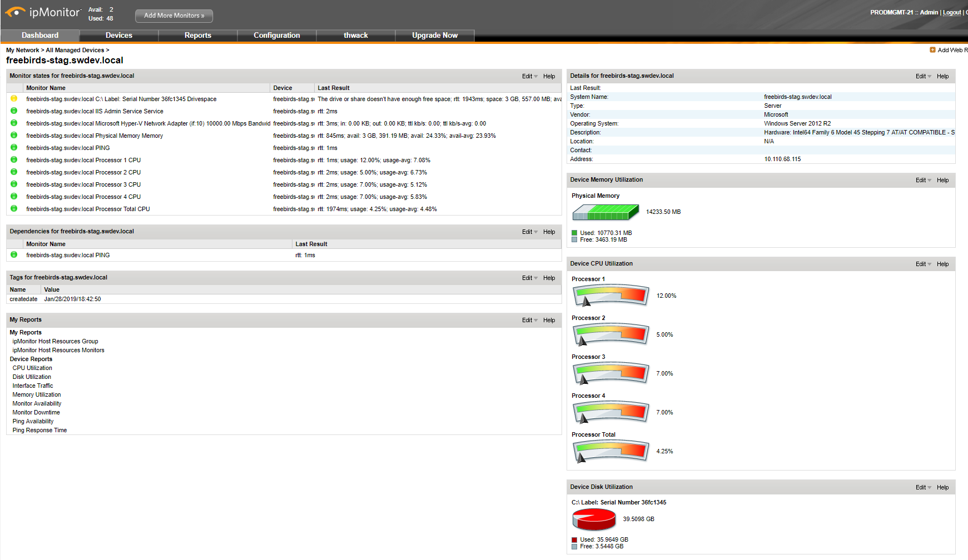Open All Managed Devices breadcrumb link
Viewport: 968px width, 560px height.
click(75, 50)
